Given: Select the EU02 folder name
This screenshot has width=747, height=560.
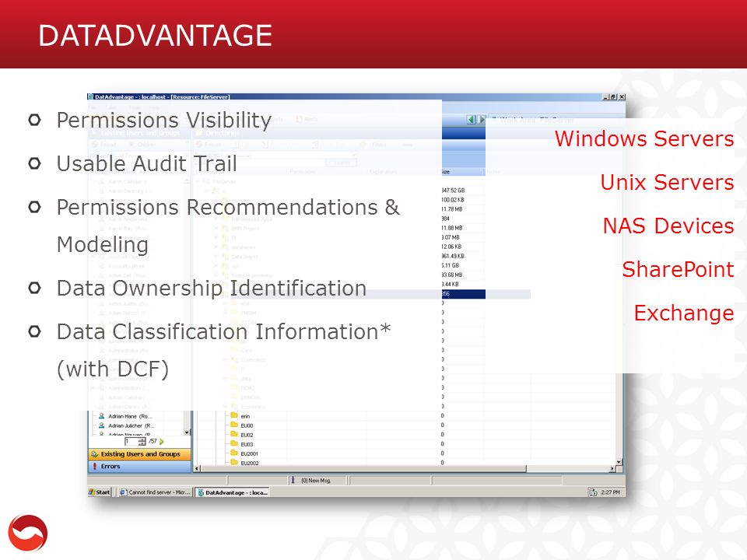Looking at the screenshot, I should 247,435.
